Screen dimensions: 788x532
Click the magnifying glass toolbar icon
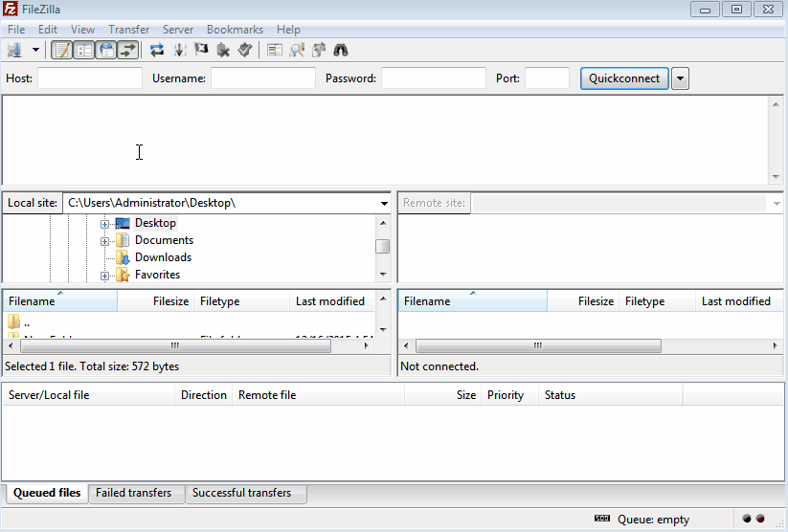coord(297,50)
